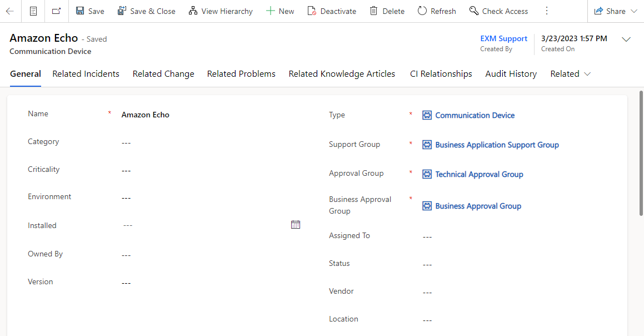Click the Communication Device entity icon
Screen dimensions: 644x336
click(x=427, y=115)
